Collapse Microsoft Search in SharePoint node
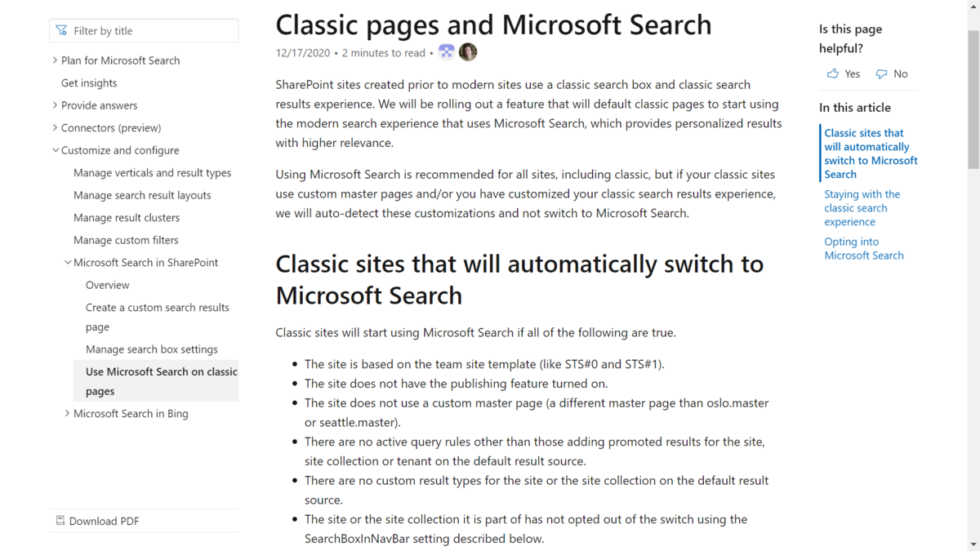The image size is (980, 551). click(67, 263)
